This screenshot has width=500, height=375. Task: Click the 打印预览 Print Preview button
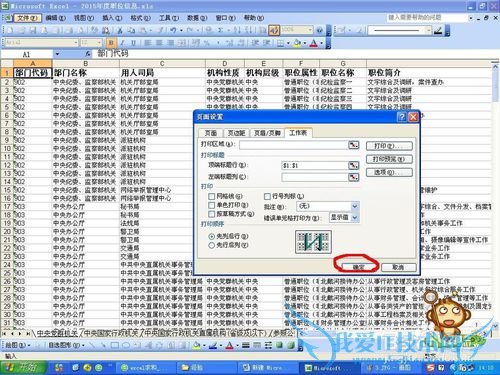tap(389, 159)
